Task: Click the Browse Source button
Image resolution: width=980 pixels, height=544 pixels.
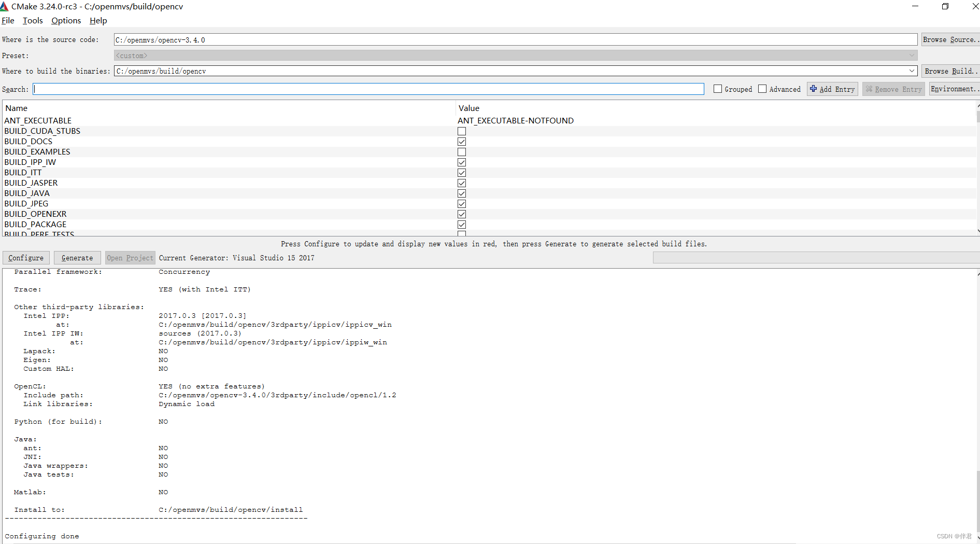Action: point(950,40)
